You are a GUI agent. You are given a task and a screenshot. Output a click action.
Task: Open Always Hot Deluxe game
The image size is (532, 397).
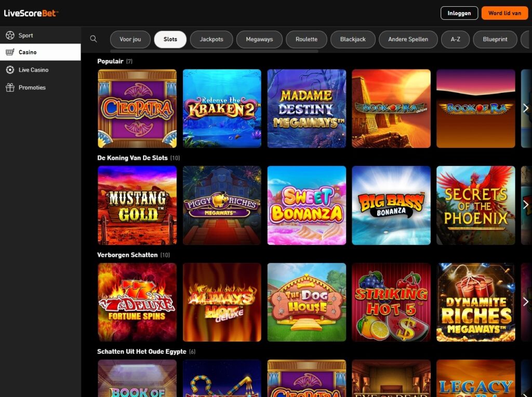(x=222, y=302)
